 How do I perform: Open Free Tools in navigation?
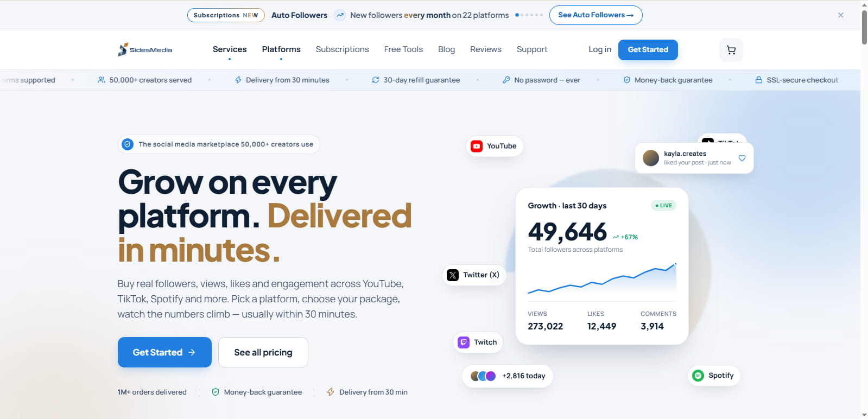point(403,49)
